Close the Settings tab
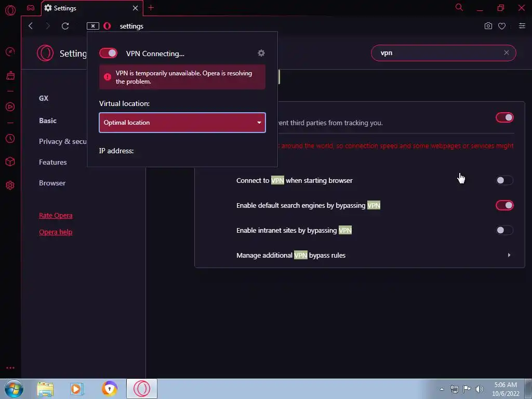This screenshot has width=532, height=399. [x=136, y=8]
